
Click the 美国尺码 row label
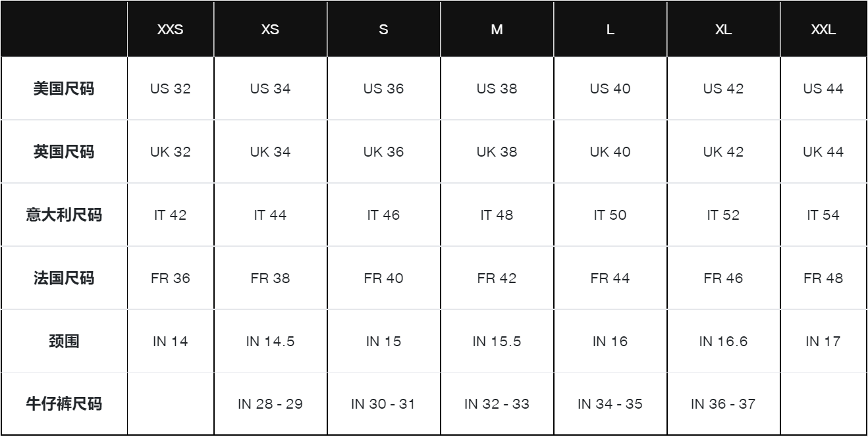coord(63,89)
